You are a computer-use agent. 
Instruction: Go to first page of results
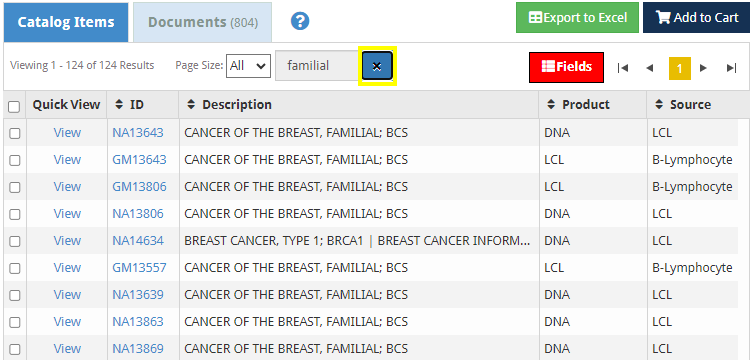(623, 68)
